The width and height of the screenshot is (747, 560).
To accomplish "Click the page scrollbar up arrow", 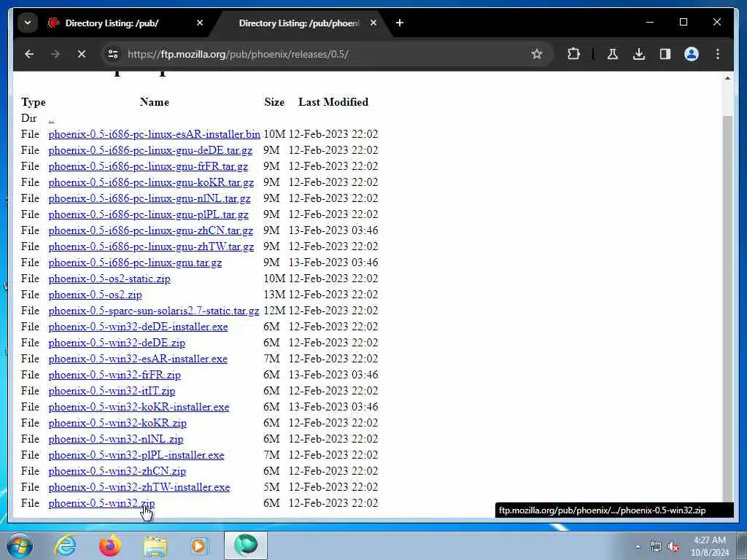I will tap(727, 78).
